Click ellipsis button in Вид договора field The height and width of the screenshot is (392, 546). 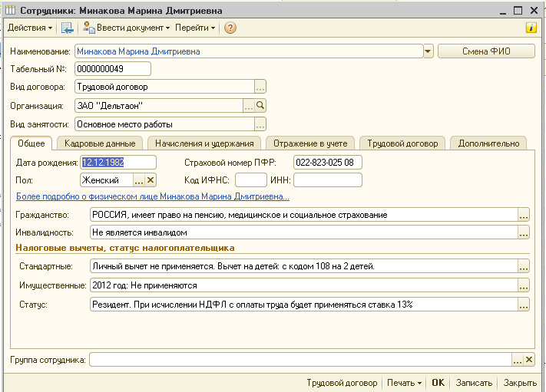[260, 87]
